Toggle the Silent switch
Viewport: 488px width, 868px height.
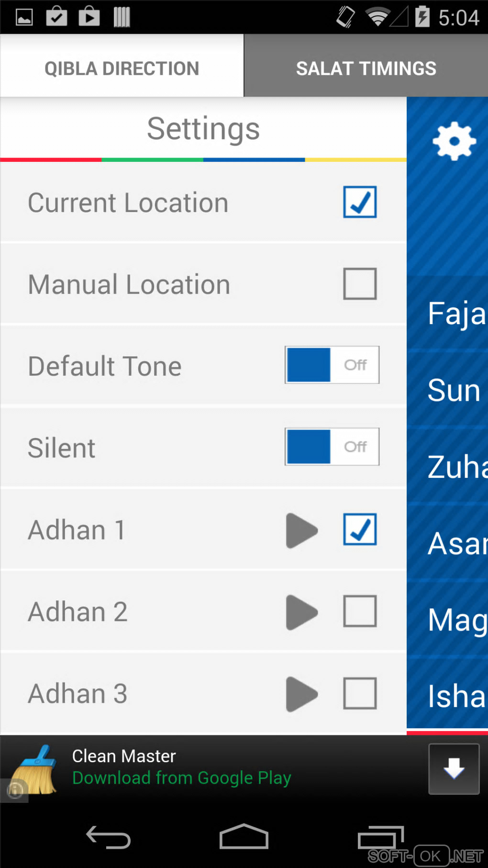(x=332, y=447)
